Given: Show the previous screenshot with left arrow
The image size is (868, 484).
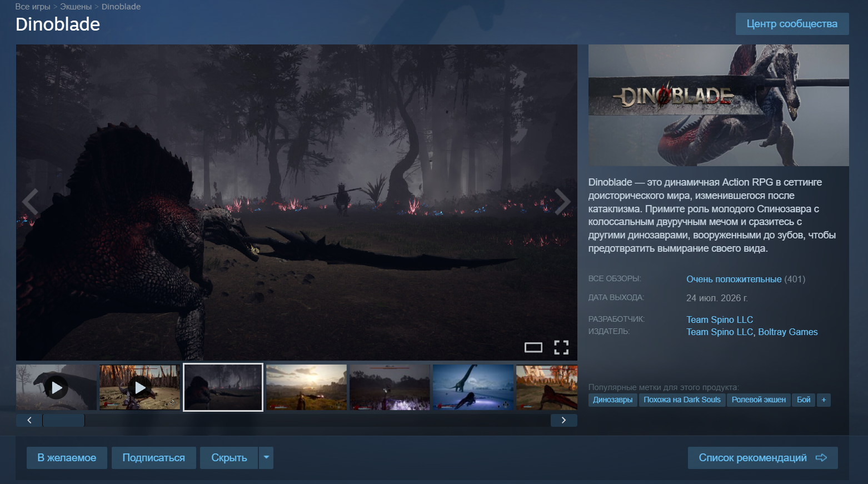Looking at the screenshot, I should (x=30, y=202).
